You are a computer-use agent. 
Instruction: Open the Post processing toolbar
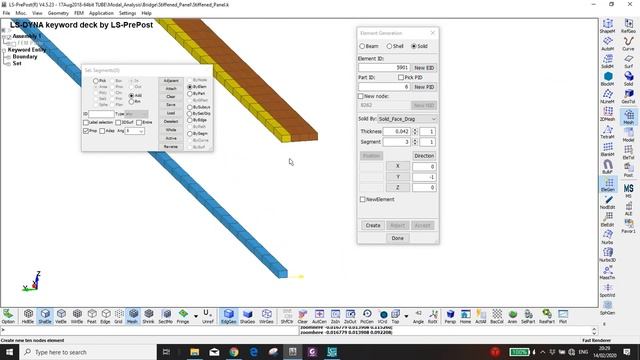point(629,169)
